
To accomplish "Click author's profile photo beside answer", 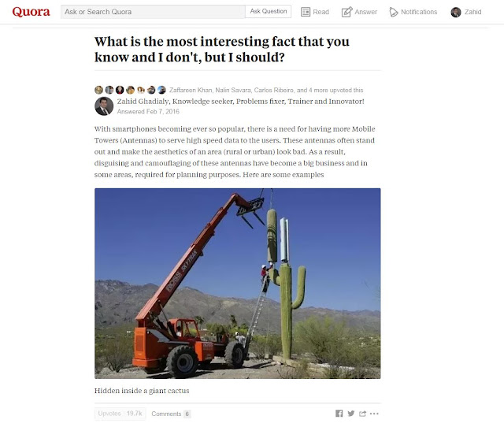I will [x=104, y=106].
